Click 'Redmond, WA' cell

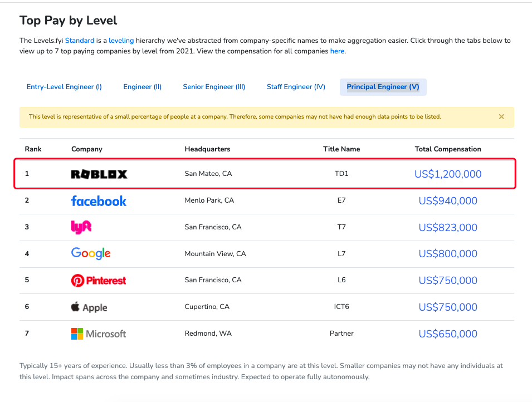coord(208,334)
